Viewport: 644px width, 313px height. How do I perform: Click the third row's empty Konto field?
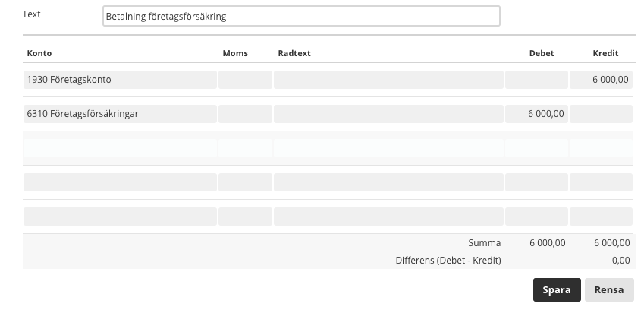(120, 148)
